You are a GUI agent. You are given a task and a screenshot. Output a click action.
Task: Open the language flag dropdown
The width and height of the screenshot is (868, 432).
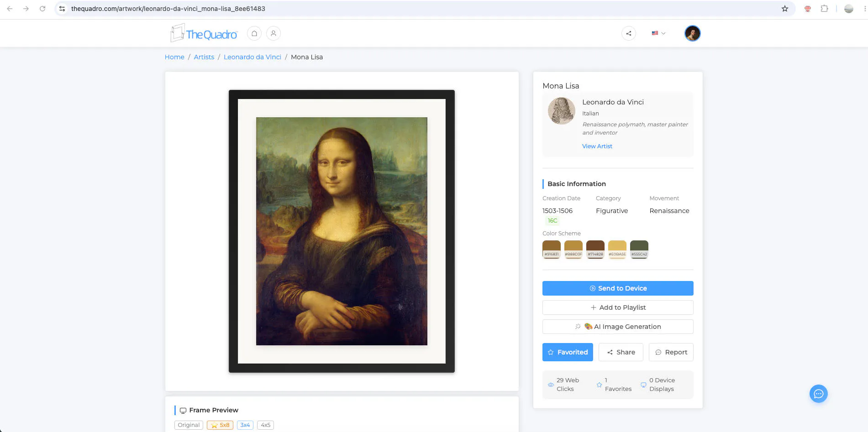click(x=658, y=33)
